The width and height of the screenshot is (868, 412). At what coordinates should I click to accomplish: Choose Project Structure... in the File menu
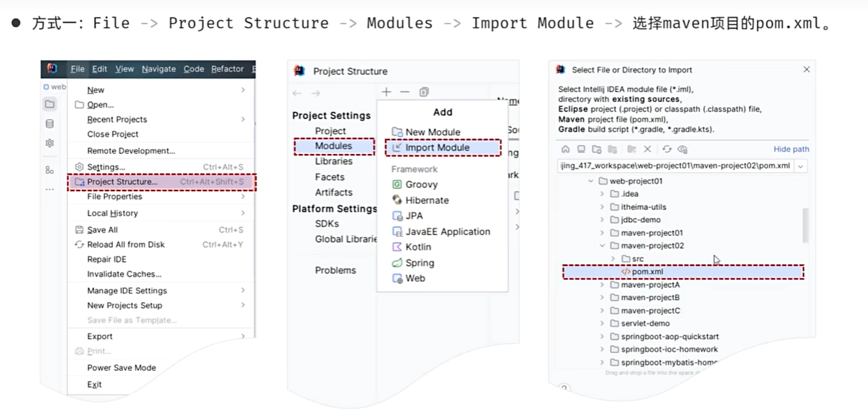pyautogui.click(x=162, y=182)
